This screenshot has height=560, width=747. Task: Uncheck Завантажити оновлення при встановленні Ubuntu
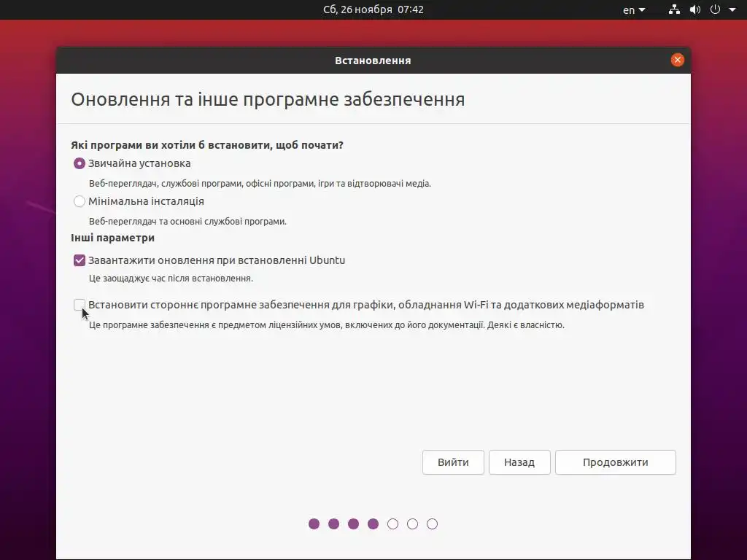coord(79,260)
